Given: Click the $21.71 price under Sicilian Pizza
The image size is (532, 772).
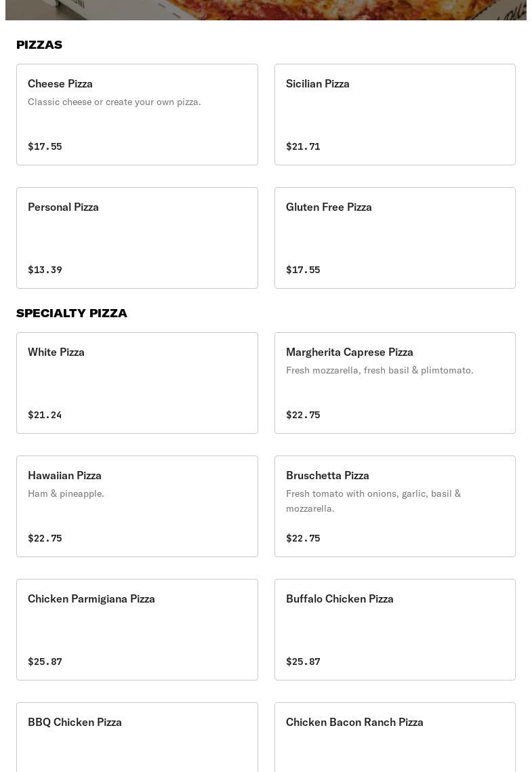Looking at the screenshot, I should click(303, 146).
